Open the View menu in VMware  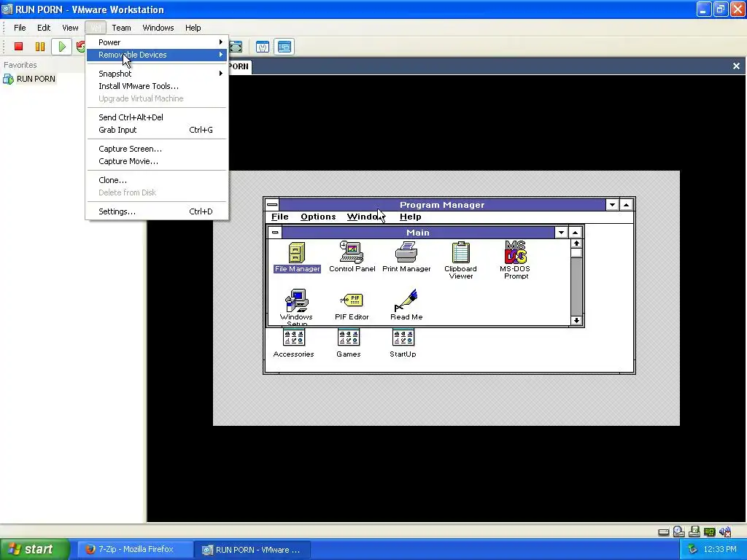70,28
